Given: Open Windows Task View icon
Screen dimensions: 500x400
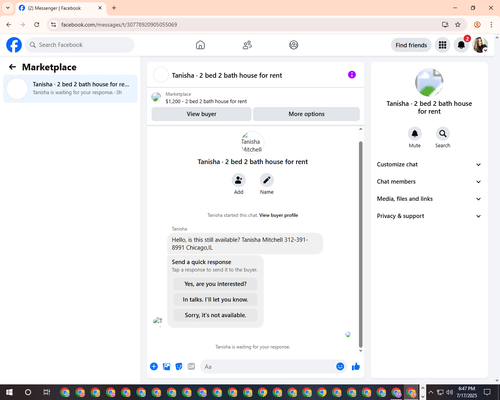Looking at the screenshot, I should click(x=47, y=392).
